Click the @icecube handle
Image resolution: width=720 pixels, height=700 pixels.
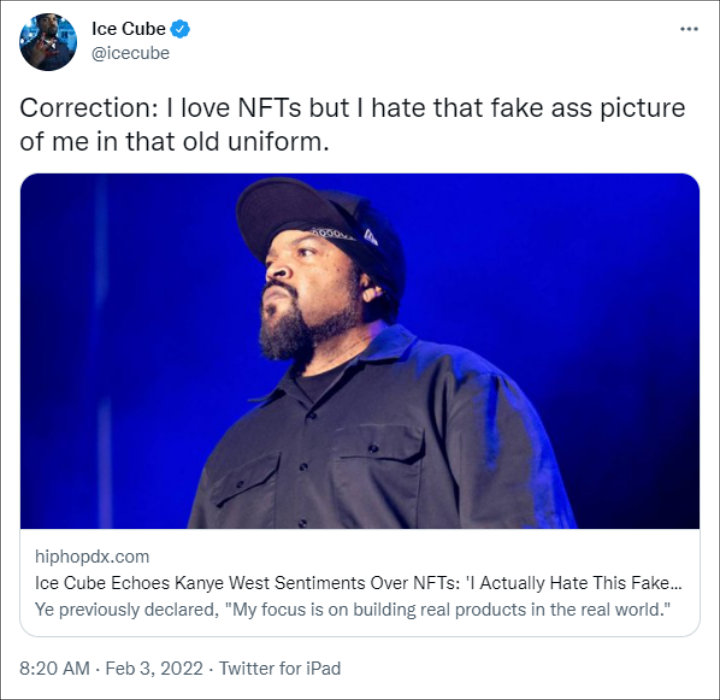tap(130, 53)
